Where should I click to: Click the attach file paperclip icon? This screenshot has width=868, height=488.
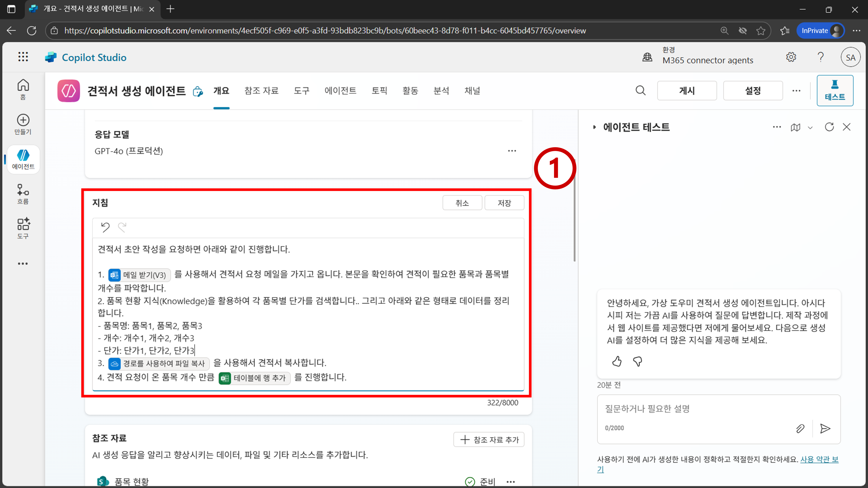pyautogui.click(x=800, y=428)
